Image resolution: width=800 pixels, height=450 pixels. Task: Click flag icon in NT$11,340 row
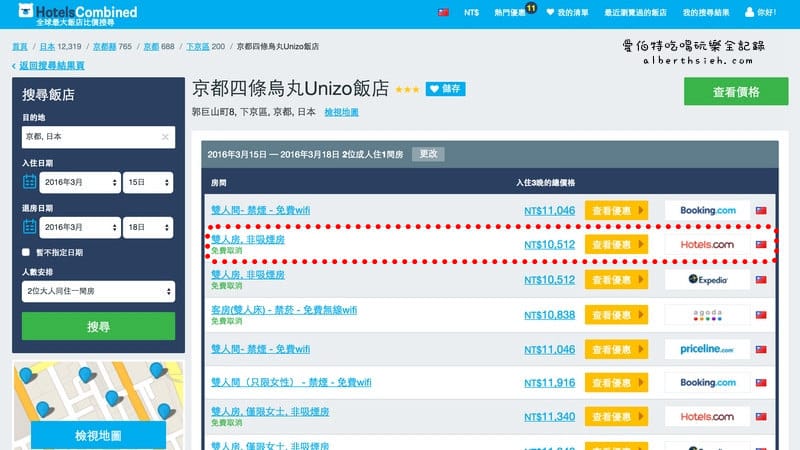(x=761, y=417)
